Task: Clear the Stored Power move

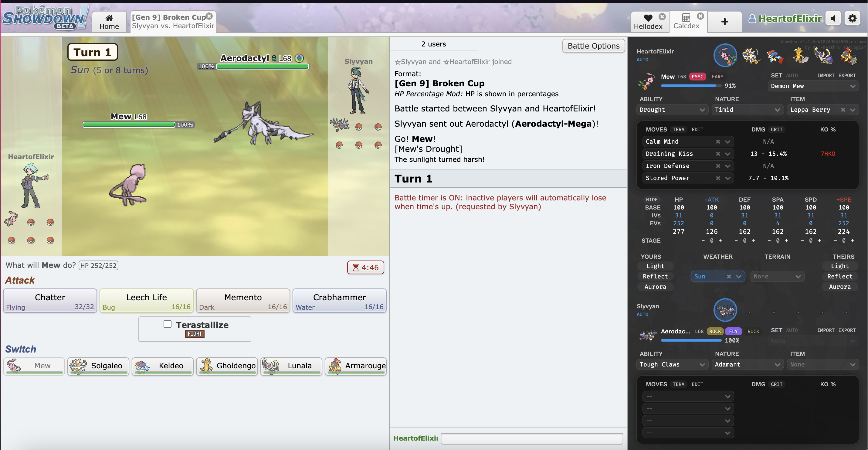Action: 718,178
